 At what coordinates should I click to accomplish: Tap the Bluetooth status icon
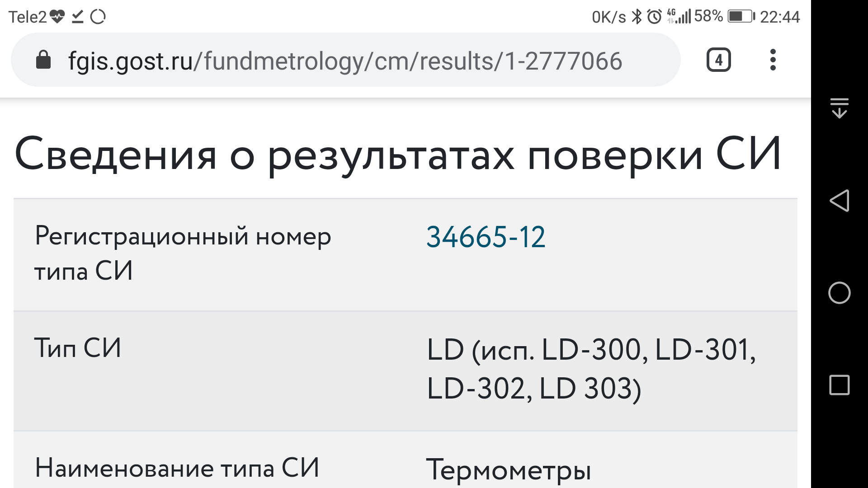pos(637,17)
